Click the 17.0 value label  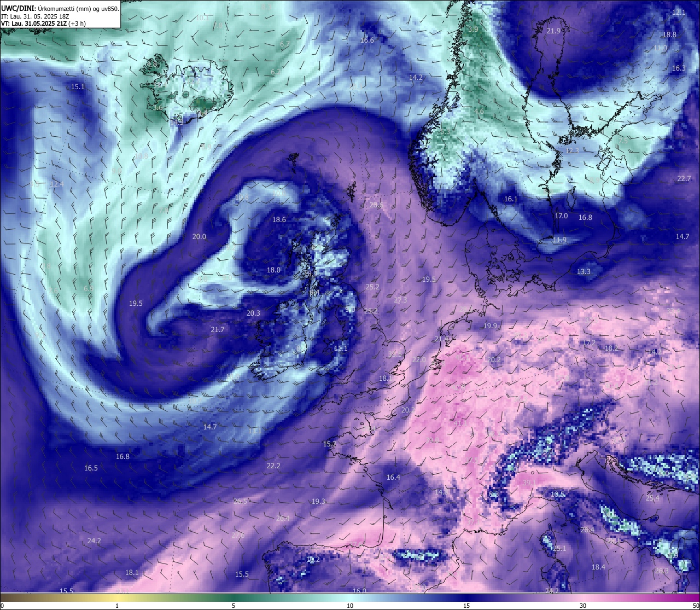coord(561,216)
